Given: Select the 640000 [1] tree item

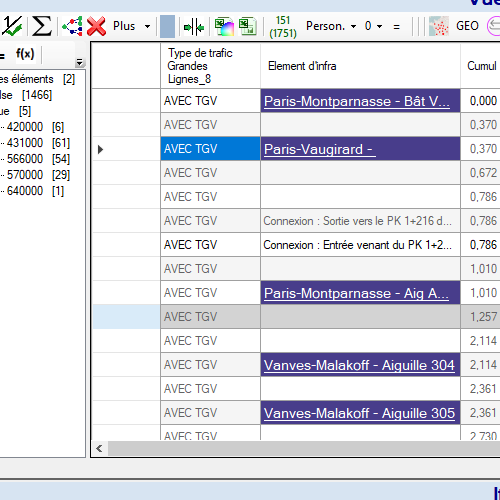Looking at the screenshot, I should [35, 191].
